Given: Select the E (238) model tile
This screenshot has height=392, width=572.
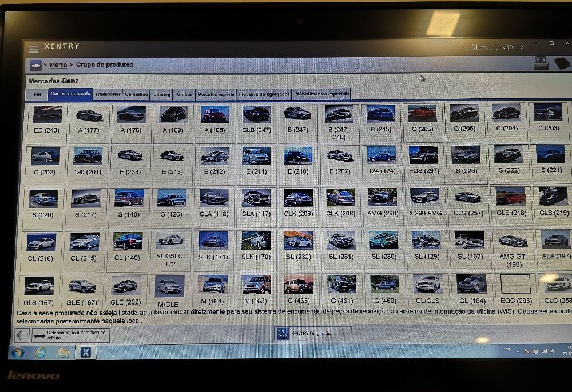Looking at the screenshot, I should (x=130, y=165).
